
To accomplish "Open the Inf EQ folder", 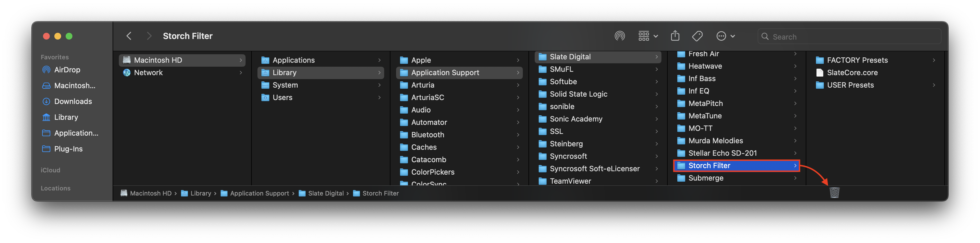I will pyautogui.click(x=737, y=91).
